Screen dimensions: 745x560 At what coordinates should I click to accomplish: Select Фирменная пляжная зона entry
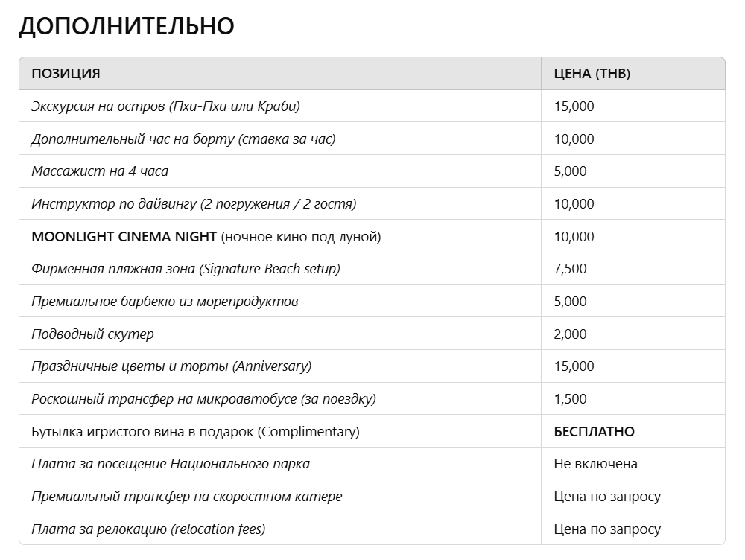coord(186,269)
